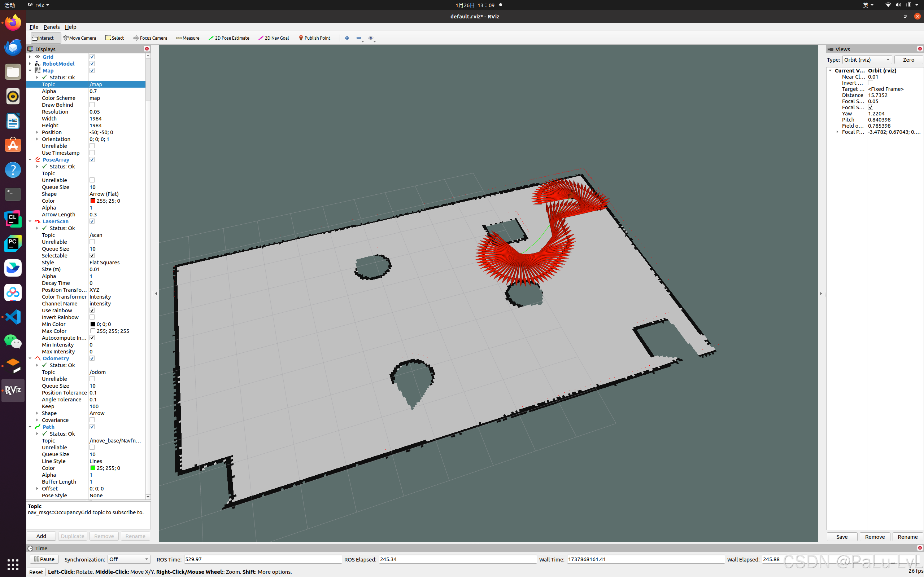Image resolution: width=924 pixels, height=577 pixels.
Task: Select the Publish Point tool
Action: pos(314,38)
